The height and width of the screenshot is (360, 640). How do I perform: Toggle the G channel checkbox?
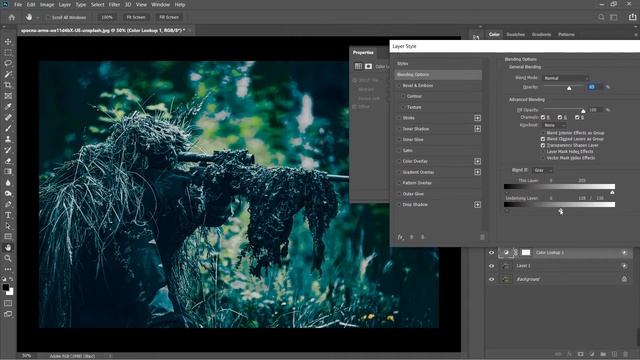[560, 117]
